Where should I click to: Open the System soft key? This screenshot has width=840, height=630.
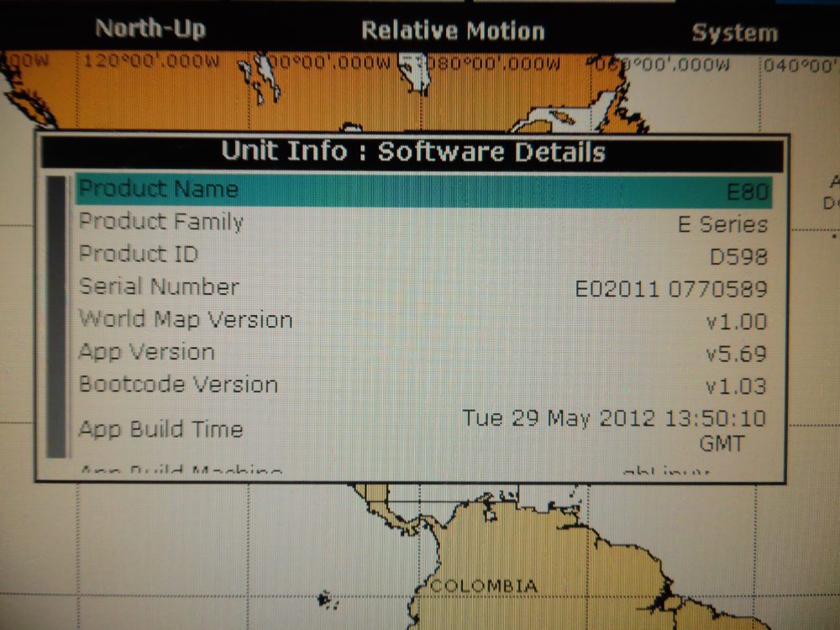[x=734, y=33]
